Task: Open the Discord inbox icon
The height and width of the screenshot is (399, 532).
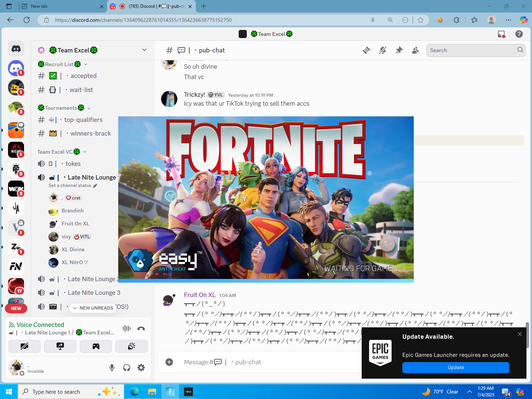Action: [501, 34]
